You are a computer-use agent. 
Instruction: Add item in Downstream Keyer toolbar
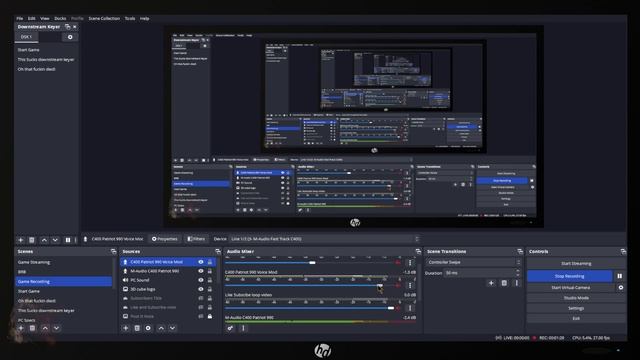tap(20, 240)
